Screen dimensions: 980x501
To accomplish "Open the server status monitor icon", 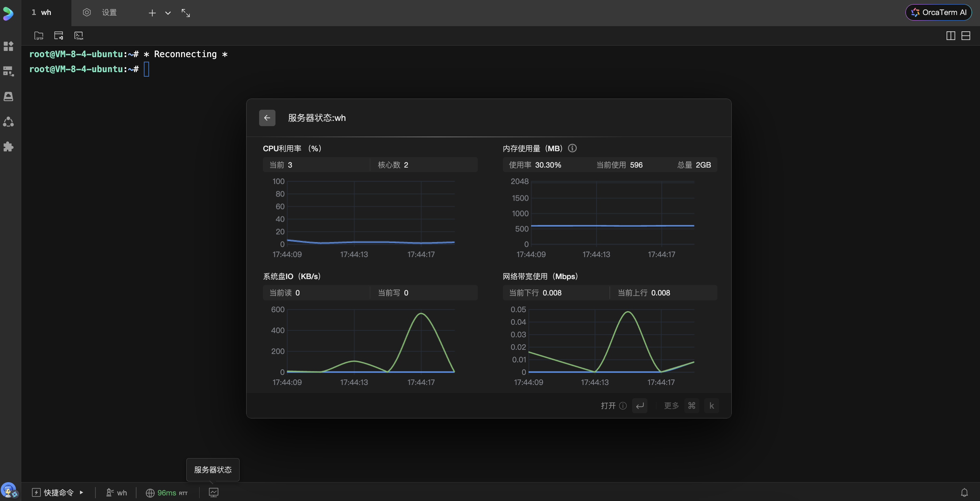I will click(x=213, y=492).
